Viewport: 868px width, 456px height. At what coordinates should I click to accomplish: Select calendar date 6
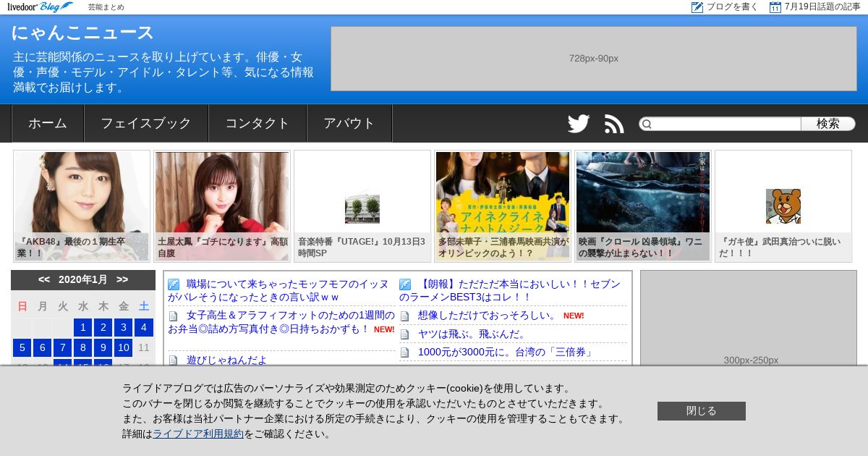tap(43, 348)
